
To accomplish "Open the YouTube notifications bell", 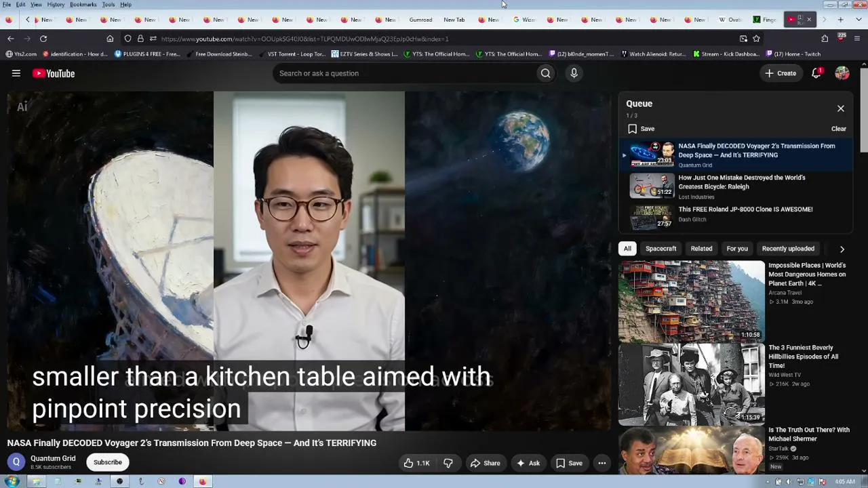I will point(816,73).
